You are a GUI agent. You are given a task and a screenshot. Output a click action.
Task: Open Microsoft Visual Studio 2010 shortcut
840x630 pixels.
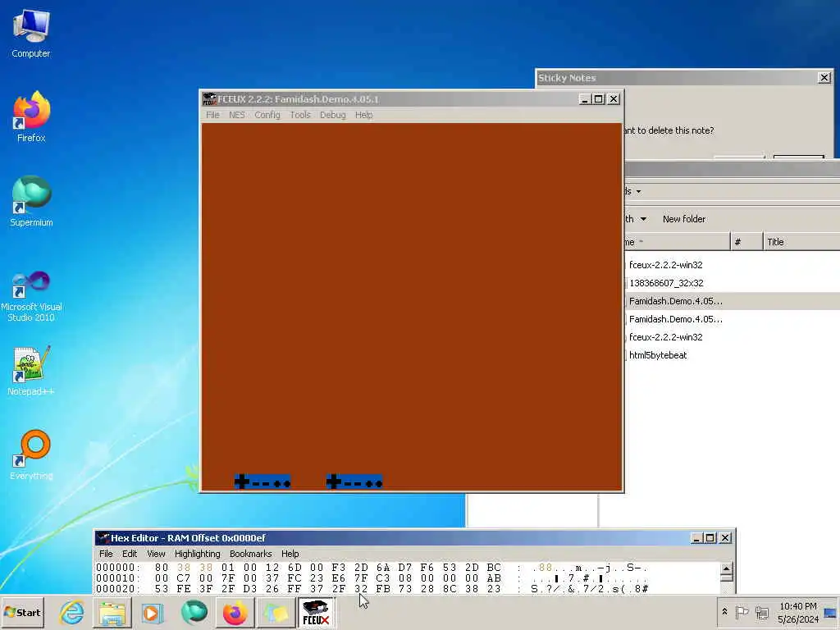click(x=31, y=295)
